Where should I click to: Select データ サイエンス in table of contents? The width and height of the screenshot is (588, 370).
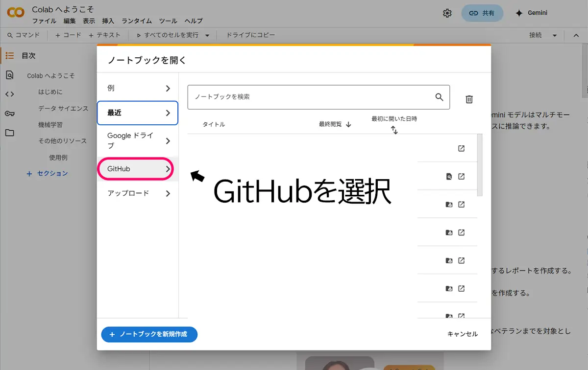click(x=63, y=108)
